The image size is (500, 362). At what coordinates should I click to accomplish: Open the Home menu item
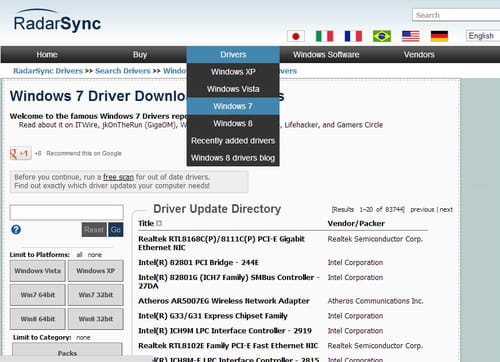coord(47,55)
